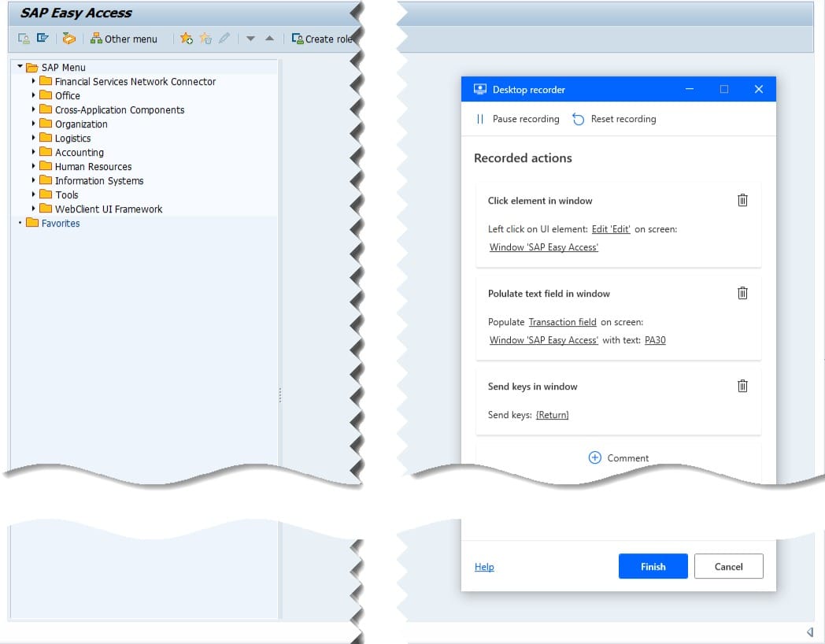
Task: Delete the populate text field action
Action: 742,293
